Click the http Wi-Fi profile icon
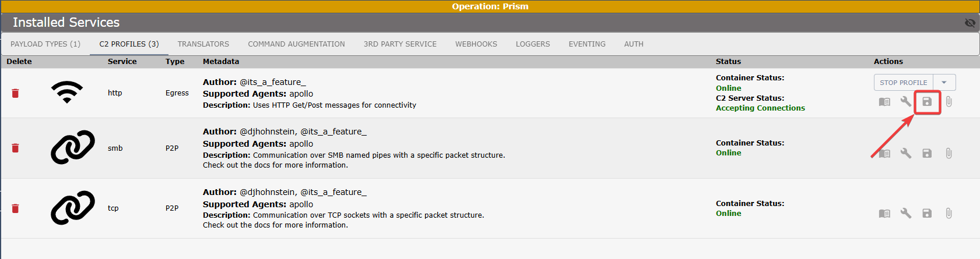980x259 pixels. tap(67, 92)
